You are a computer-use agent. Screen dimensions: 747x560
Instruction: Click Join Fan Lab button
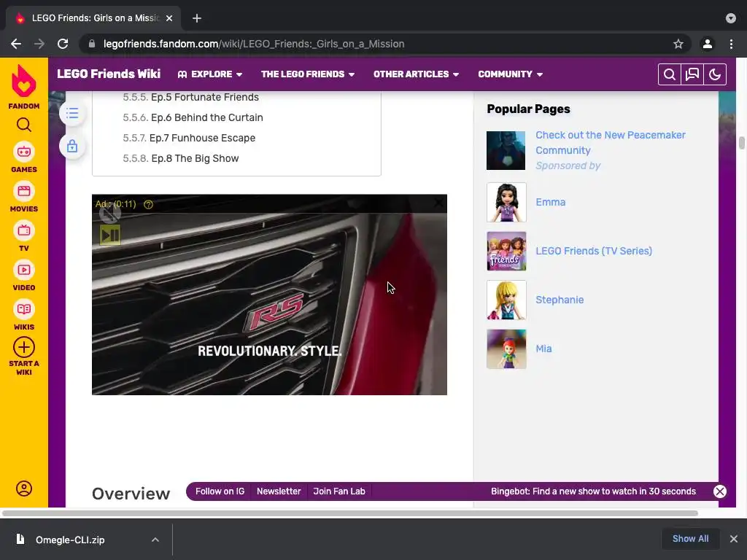click(x=339, y=491)
